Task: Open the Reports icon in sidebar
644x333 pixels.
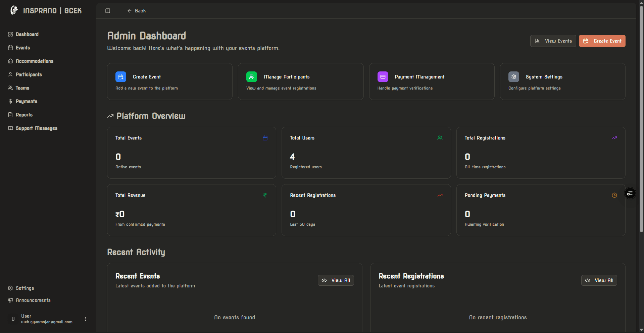Action: coord(10,115)
